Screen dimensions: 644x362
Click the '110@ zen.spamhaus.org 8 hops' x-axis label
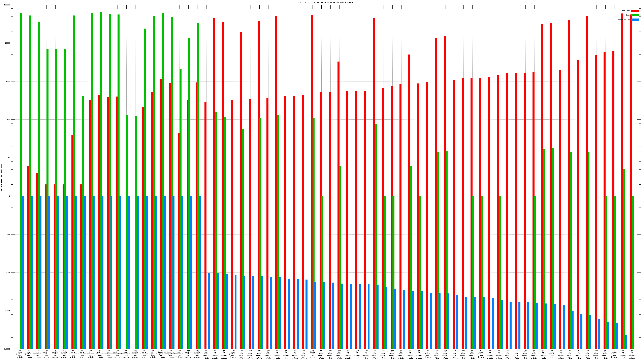[x=233, y=354]
